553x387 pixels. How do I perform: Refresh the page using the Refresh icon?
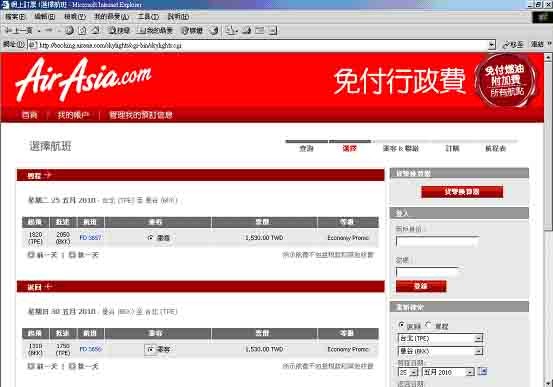(82, 30)
